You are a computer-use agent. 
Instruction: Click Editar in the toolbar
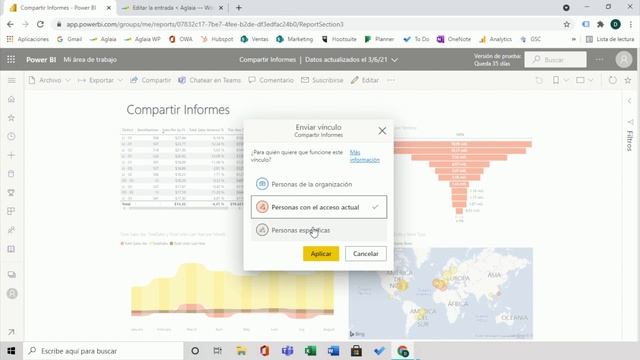tap(365, 80)
